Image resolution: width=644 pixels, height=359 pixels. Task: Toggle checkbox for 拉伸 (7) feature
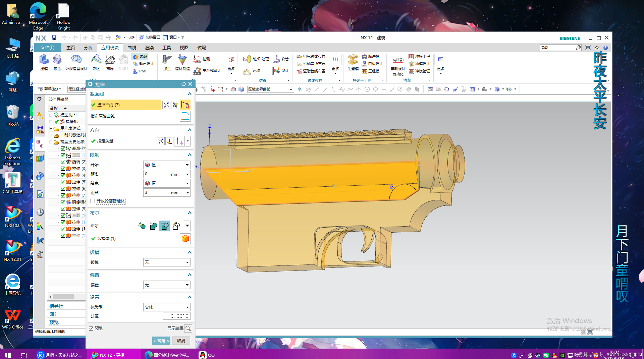[x=63, y=195]
